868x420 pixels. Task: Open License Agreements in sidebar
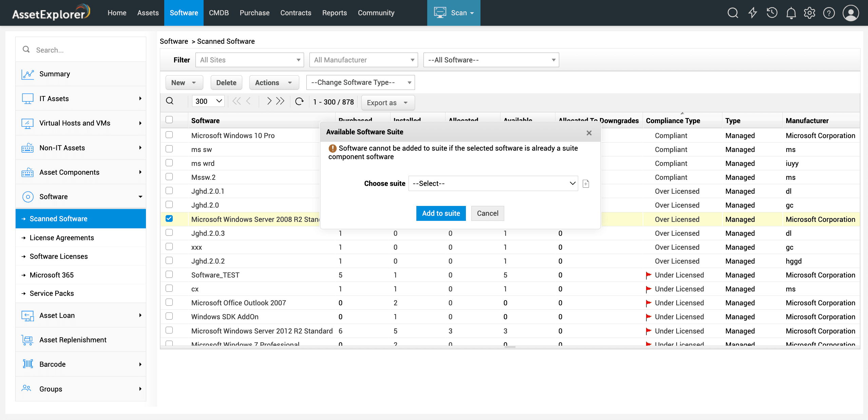point(62,238)
